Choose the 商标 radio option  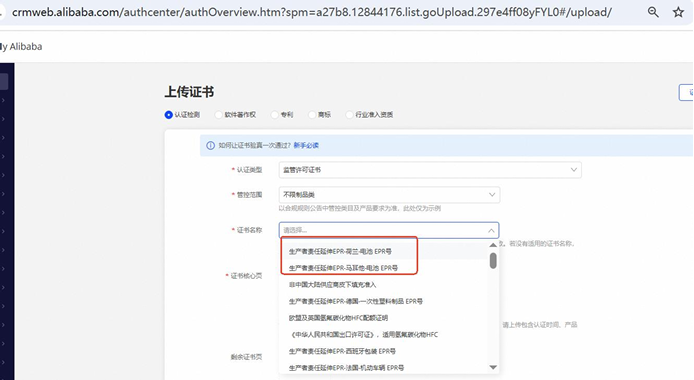coord(312,115)
